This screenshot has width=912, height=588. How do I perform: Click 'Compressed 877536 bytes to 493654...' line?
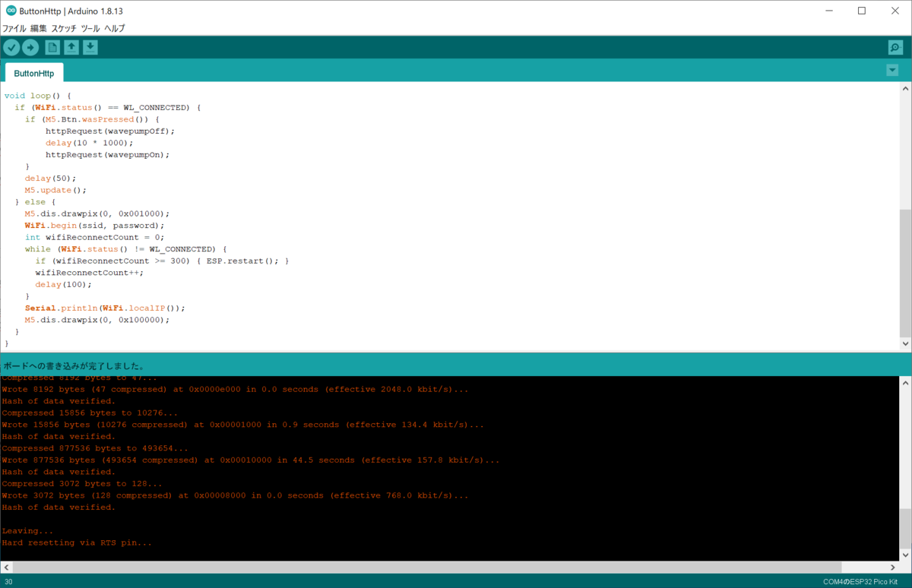(95, 448)
